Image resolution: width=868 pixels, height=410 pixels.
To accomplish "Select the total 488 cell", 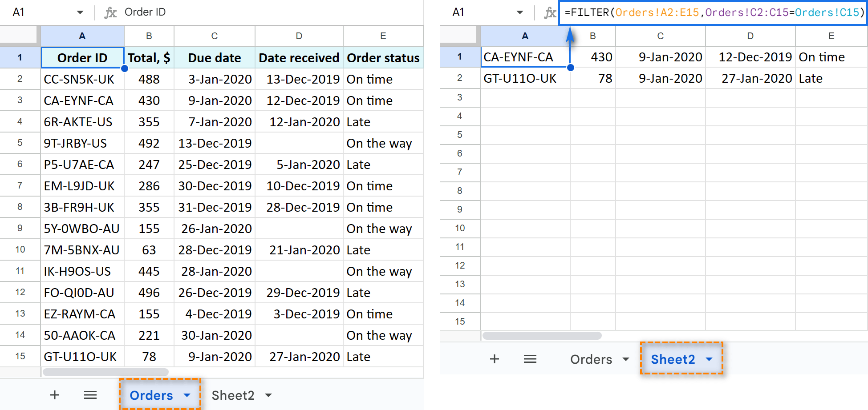I will click(149, 79).
